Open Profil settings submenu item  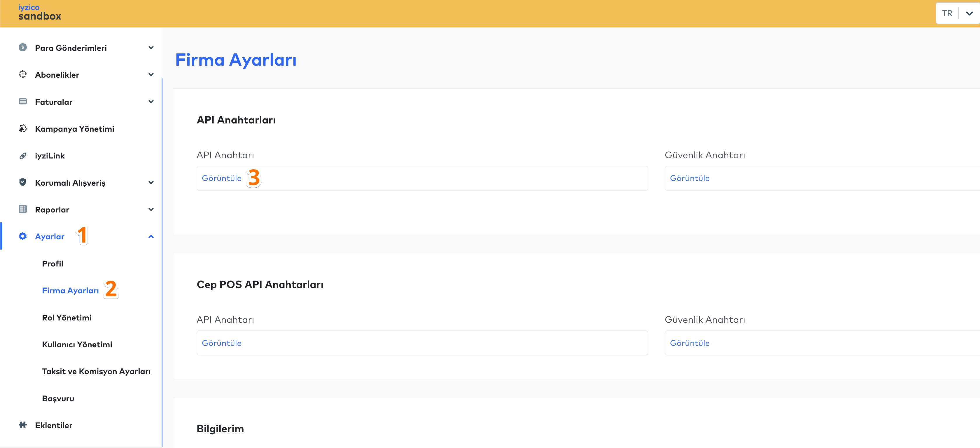point(52,263)
